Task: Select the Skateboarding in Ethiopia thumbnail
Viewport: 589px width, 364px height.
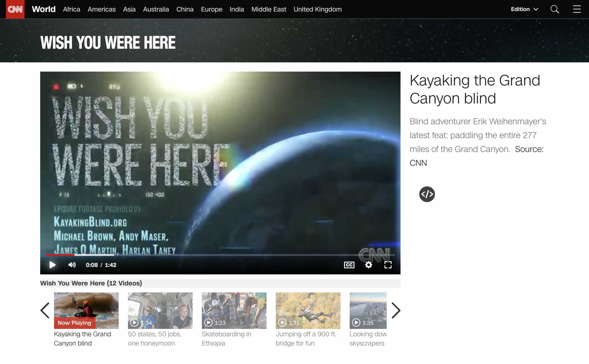Action: click(234, 311)
